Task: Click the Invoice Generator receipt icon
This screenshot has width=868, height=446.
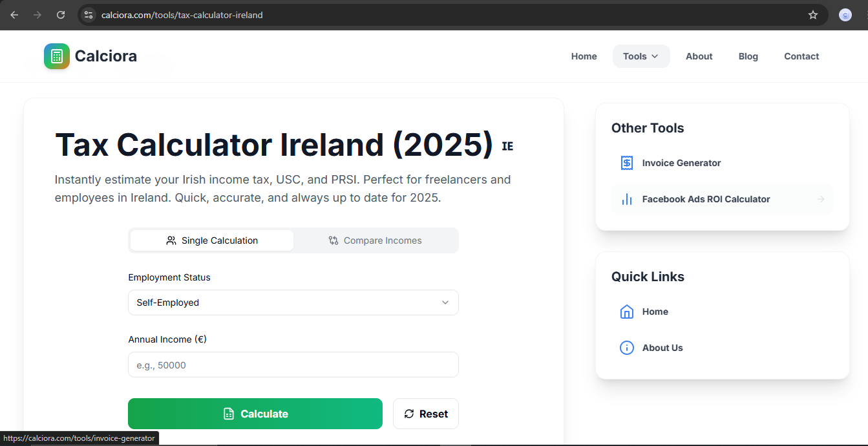Action: coord(627,163)
